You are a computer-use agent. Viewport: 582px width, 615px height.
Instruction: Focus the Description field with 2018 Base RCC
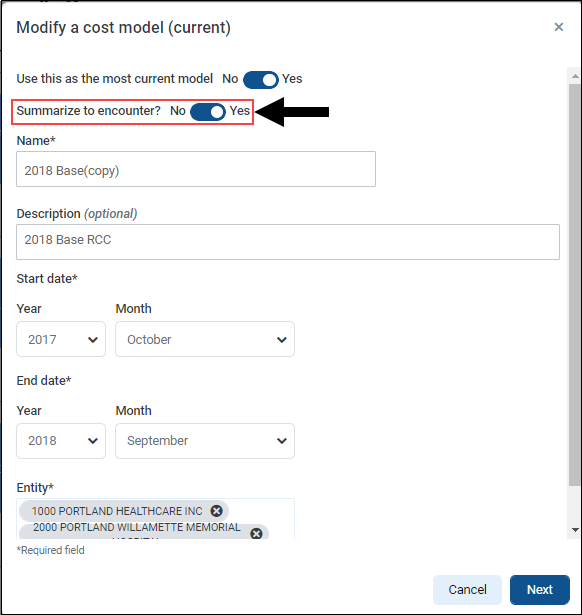point(288,242)
